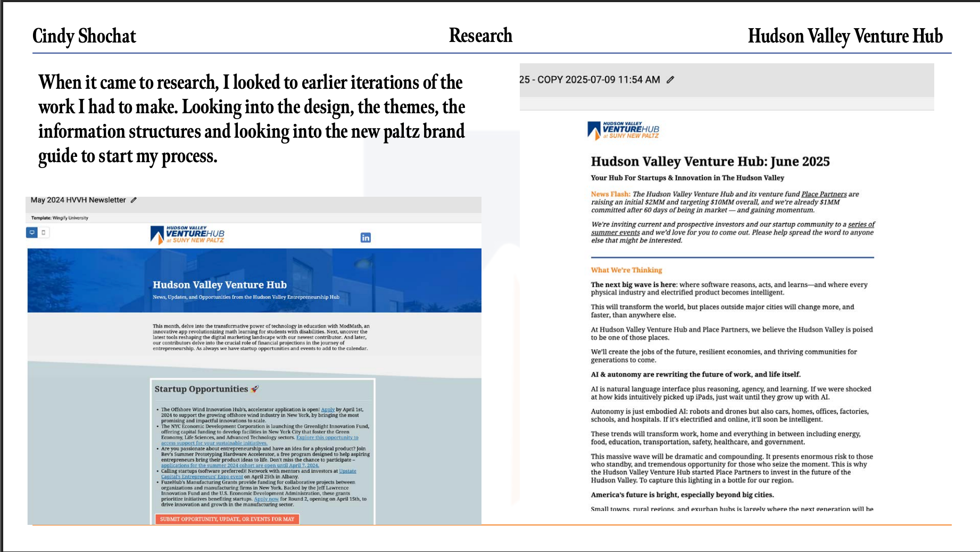Click 'Hudson Valley Venture Hub' in the slide header

click(845, 36)
